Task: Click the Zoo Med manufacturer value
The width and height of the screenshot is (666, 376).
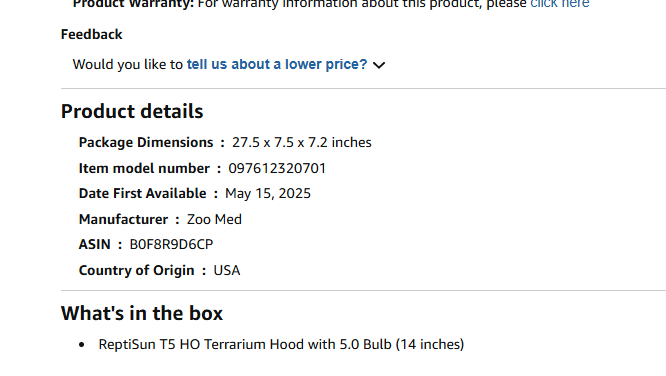Action: [214, 219]
